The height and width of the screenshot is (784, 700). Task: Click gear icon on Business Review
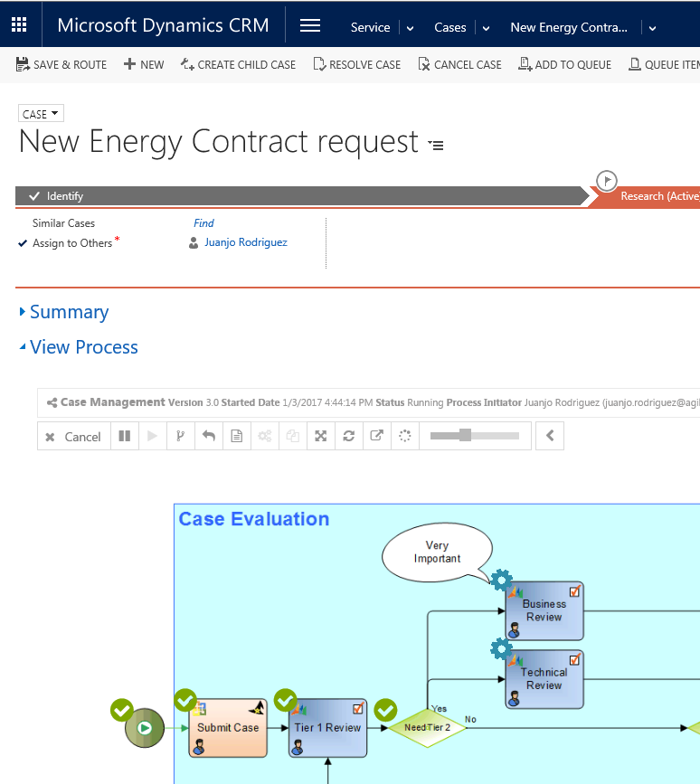(502, 580)
